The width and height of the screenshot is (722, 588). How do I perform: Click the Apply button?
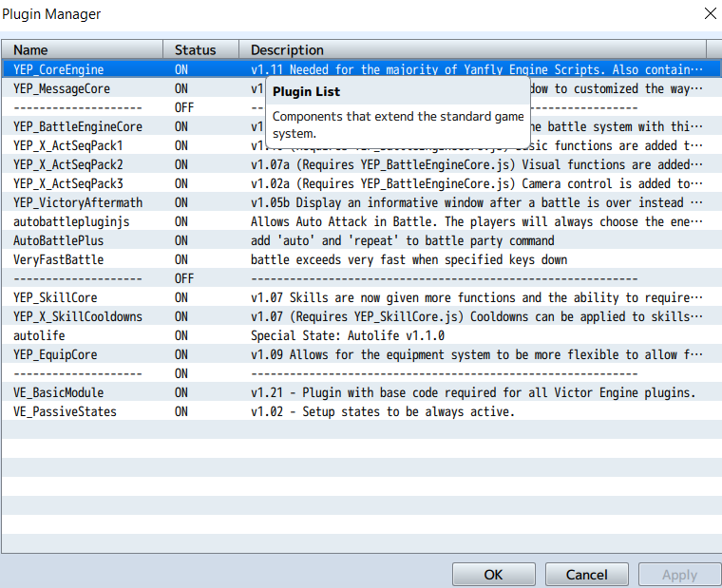679,574
